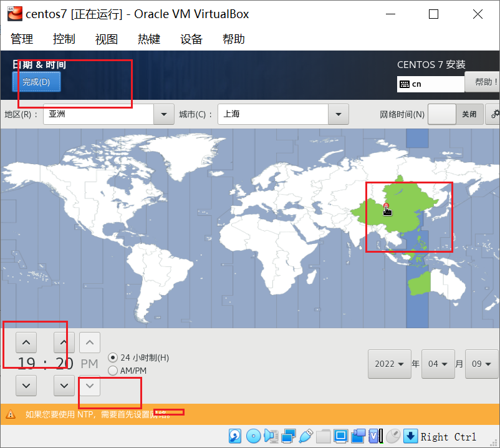Screen dimensions: 500x448
Task: Maximize the VirtualBox window
Action: click(x=433, y=14)
